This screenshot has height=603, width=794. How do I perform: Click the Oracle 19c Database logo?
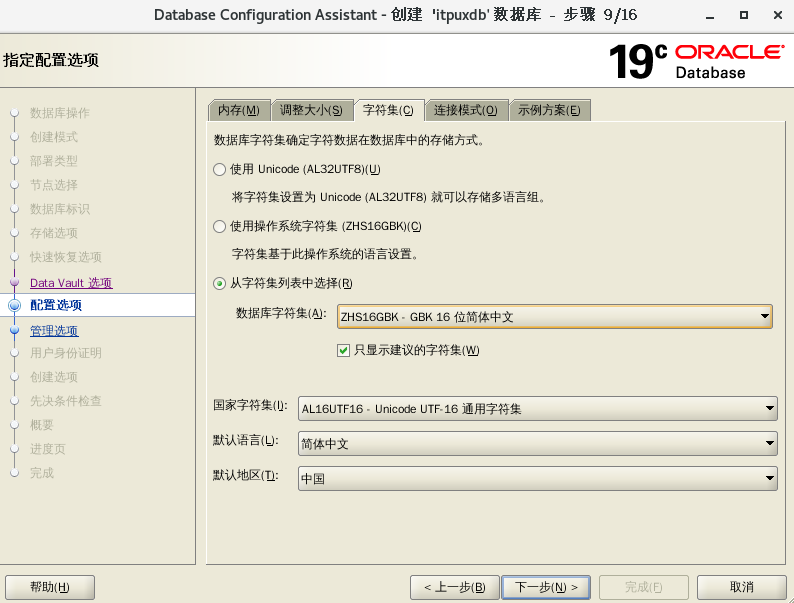(697, 61)
